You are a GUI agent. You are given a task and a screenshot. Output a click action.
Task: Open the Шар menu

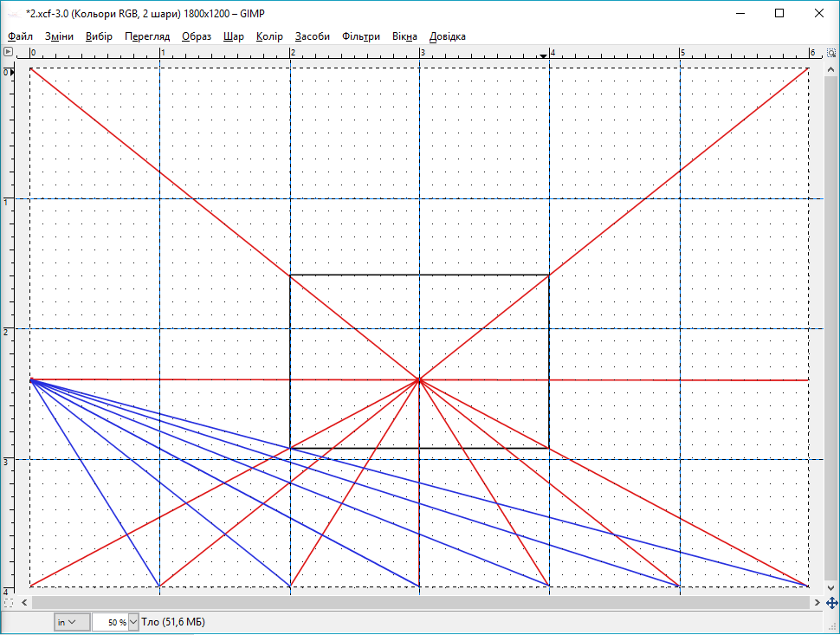234,36
